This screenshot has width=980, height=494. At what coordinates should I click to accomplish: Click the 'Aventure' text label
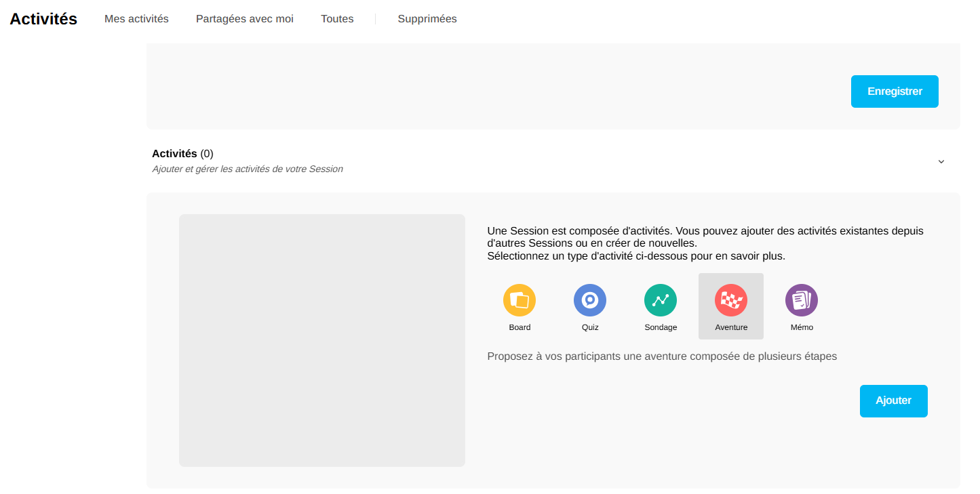[x=731, y=327]
